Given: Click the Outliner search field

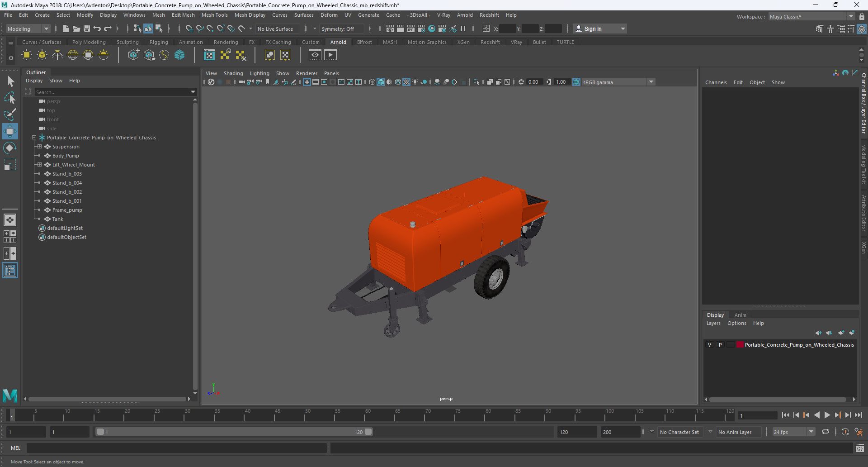Looking at the screenshot, I should 111,92.
